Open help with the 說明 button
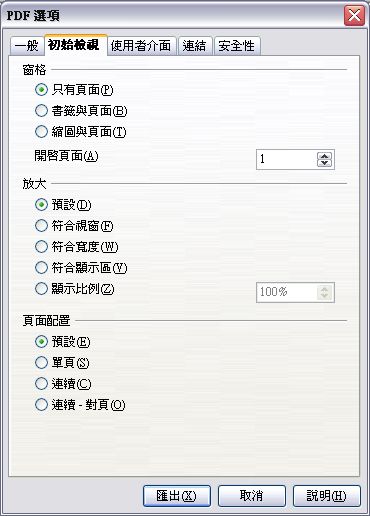 pyautogui.click(x=327, y=496)
